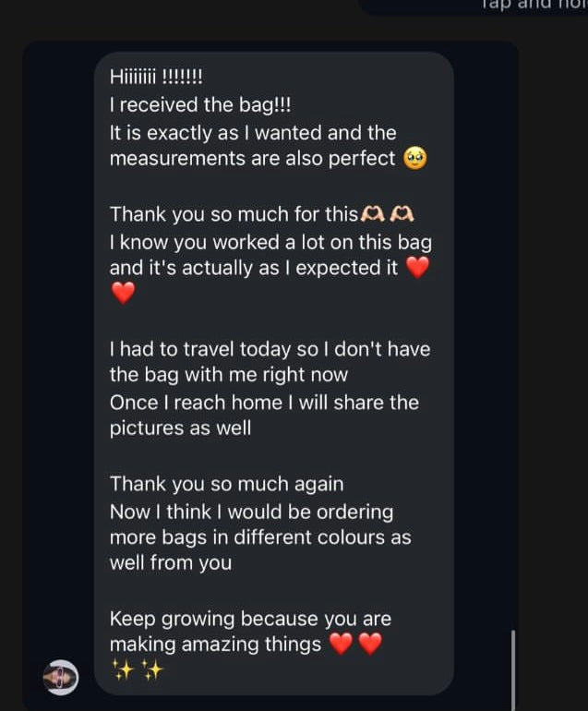Click the red heart after "expected it"
This screenshot has width=588, height=711.
point(418,269)
